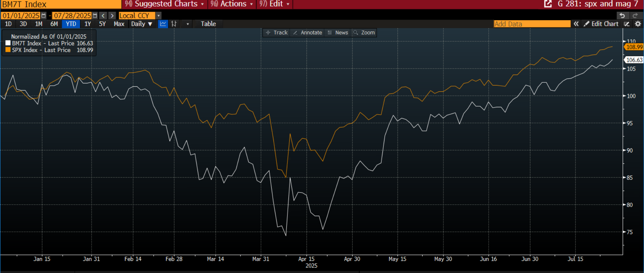Click the export chart pop-out icon
Screen dimensions: 644x273
point(548,4)
